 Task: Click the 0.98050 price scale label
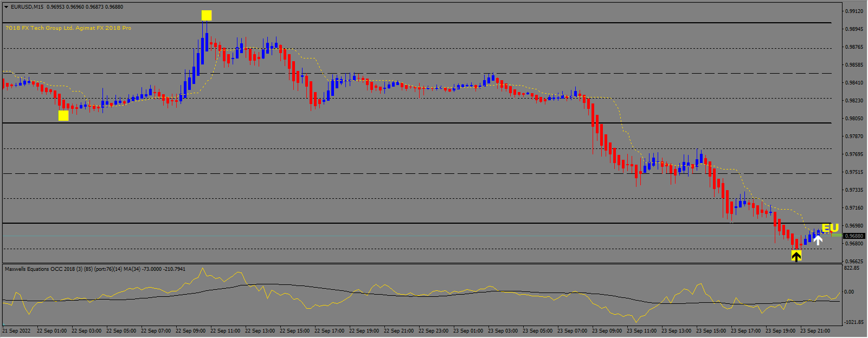(x=855, y=119)
